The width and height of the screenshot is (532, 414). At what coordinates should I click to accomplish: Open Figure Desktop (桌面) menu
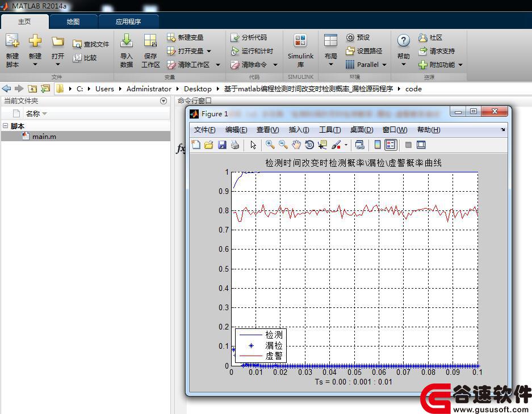362,130
